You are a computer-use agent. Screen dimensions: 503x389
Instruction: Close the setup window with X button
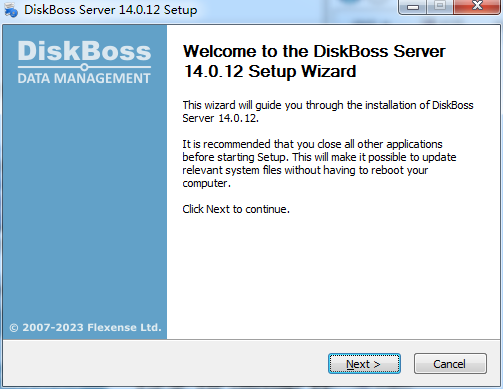click(x=477, y=6)
